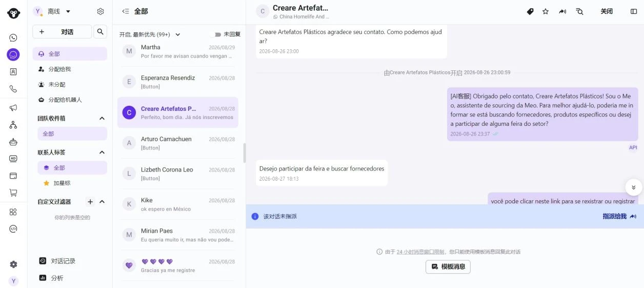Select 未分配 in sidebar
644x288 pixels.
pos(70,85)
